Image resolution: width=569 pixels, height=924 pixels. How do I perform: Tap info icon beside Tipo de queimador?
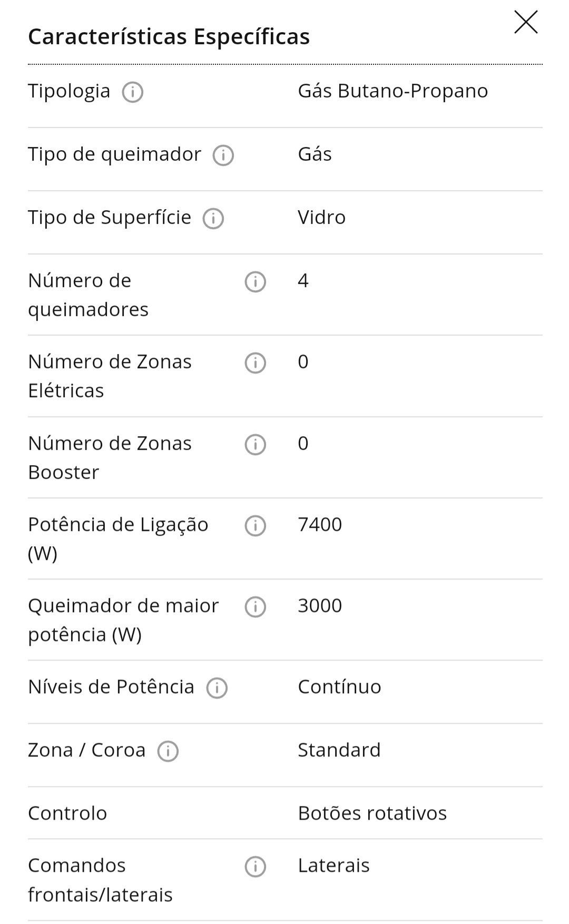pos(223,155)
